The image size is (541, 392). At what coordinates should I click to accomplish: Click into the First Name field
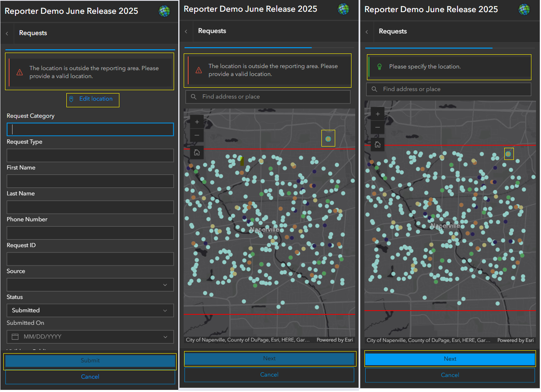90,181
